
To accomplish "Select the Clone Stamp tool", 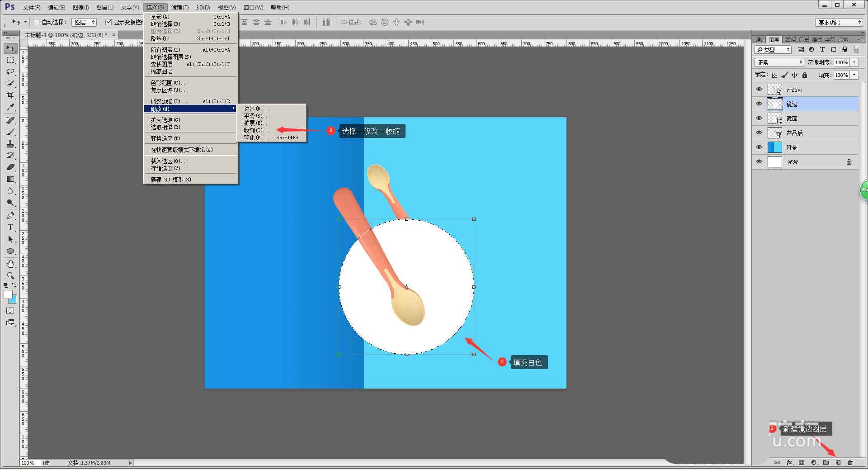I will point(10,144).
